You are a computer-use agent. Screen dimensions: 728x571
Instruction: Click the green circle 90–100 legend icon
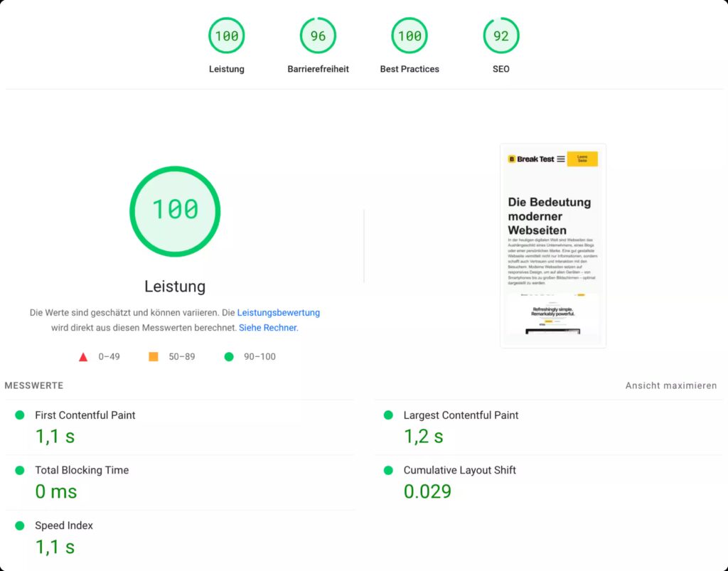click(x=229, y=357)
